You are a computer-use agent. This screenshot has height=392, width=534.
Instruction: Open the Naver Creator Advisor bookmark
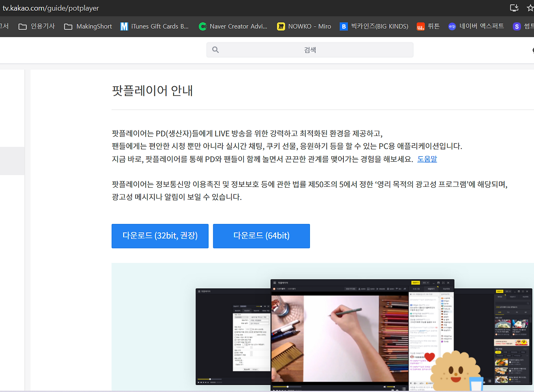[x=233, y=26]
